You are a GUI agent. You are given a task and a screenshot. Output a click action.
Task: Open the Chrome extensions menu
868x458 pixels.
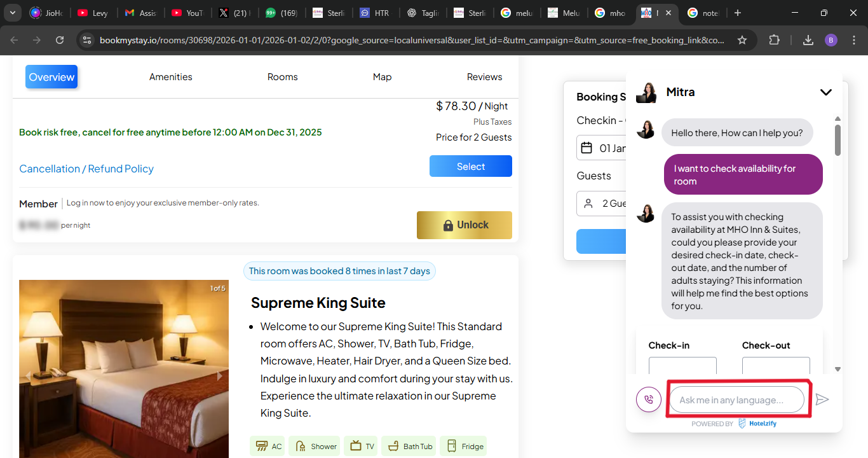774,40
